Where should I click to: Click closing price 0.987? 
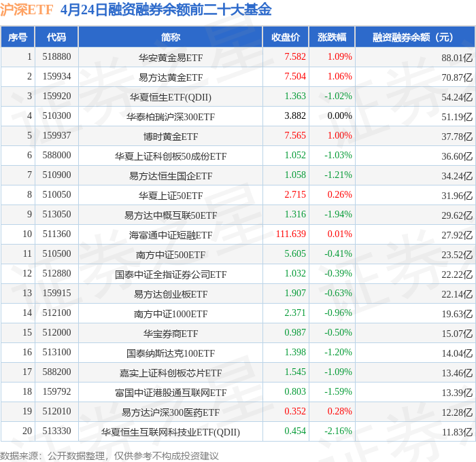295,333
